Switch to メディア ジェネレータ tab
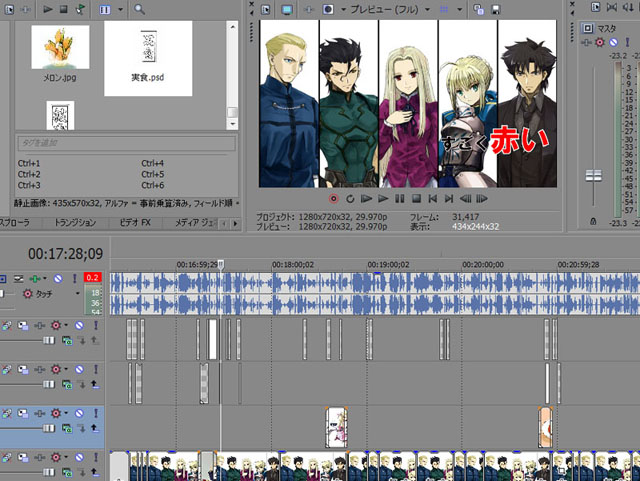Screen dimensions: 640x481 [195, 223]
